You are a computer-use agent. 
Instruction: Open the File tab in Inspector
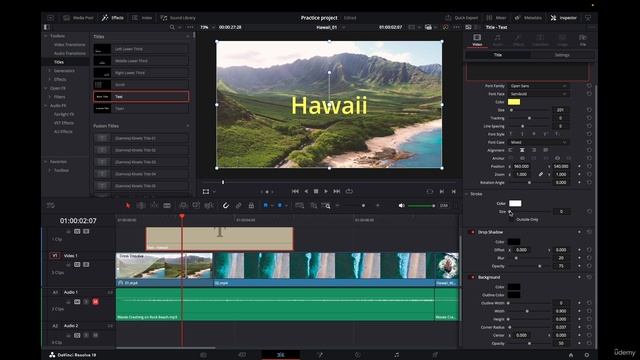(x=582, y=40)
